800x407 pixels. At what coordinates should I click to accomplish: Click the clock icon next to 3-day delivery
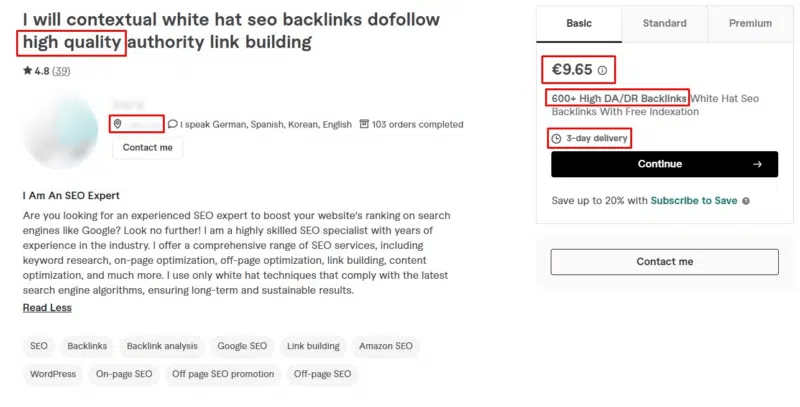tap(556, 138)
